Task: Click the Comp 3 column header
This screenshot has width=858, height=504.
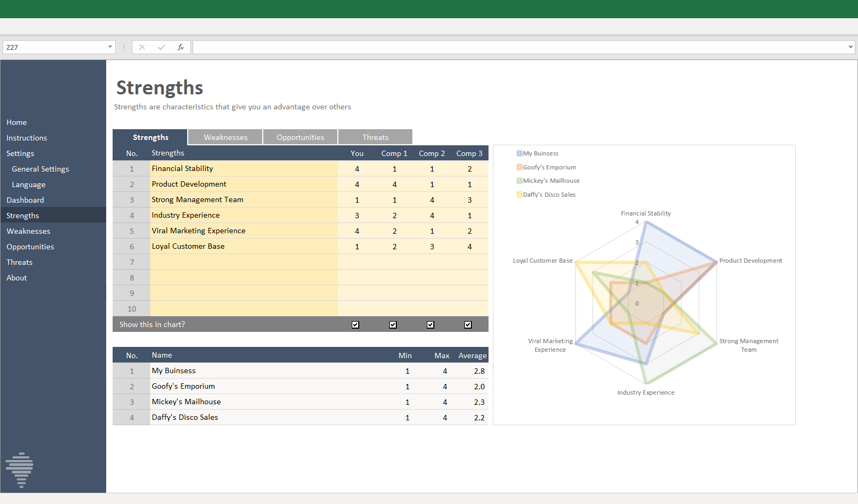Action: pyautogui.click(x=469, y=153)
